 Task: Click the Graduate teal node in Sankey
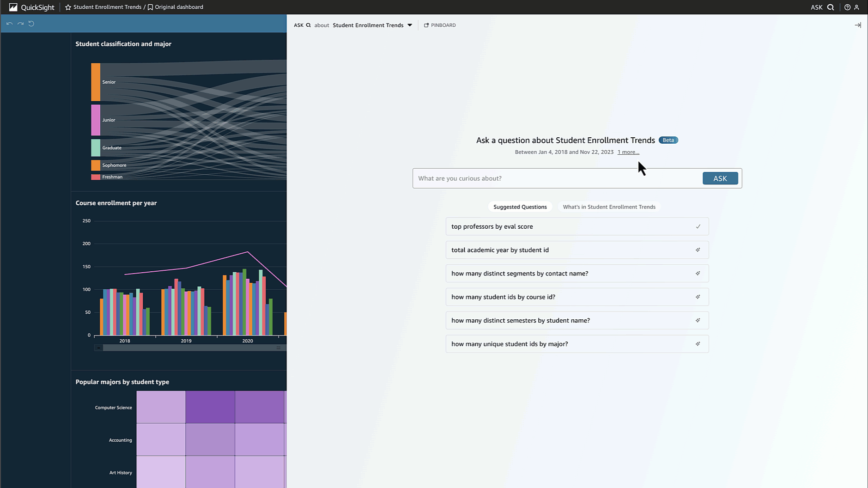(x=96, y=148)
